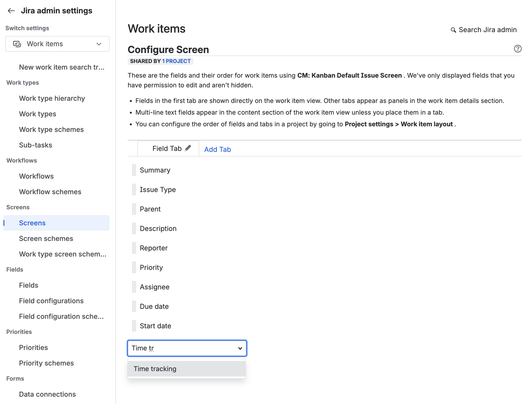
Task: Click the Work items icon in switcher
Action: click(x=17, y=44)
